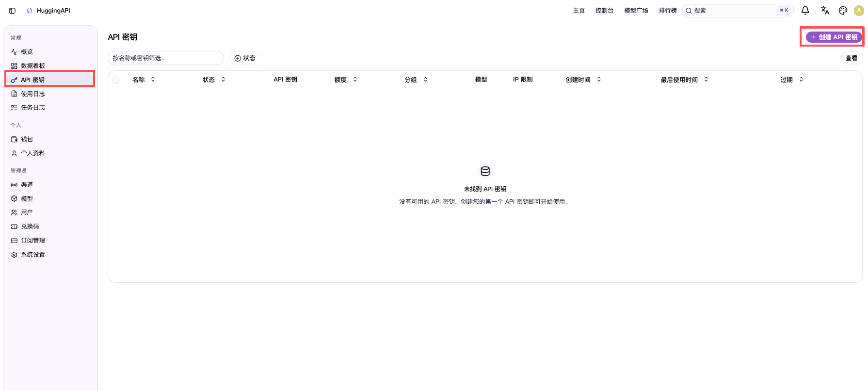Open 订阅管理 sidebar link

(x=50, y=241)
